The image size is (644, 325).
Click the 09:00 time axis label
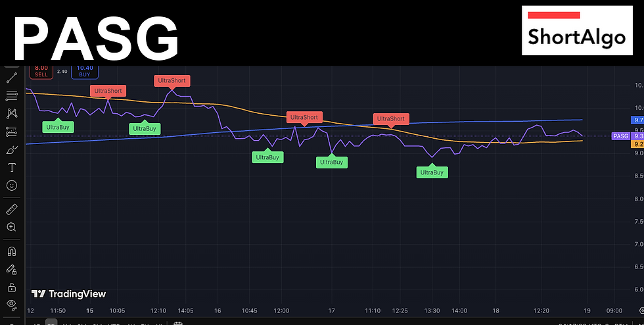tap(614, 311)
